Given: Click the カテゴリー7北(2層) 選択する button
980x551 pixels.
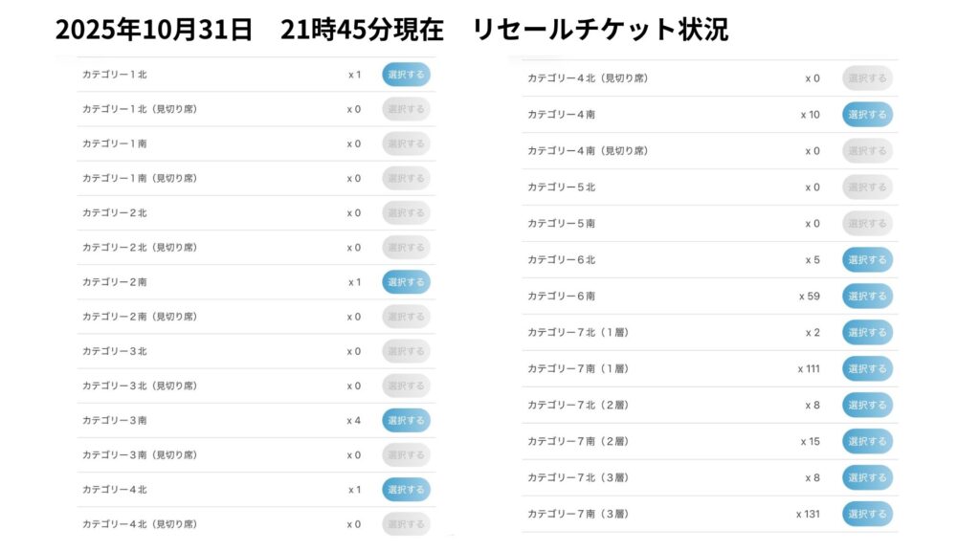Looking at the screenshot, I should (x=867, y=406).
